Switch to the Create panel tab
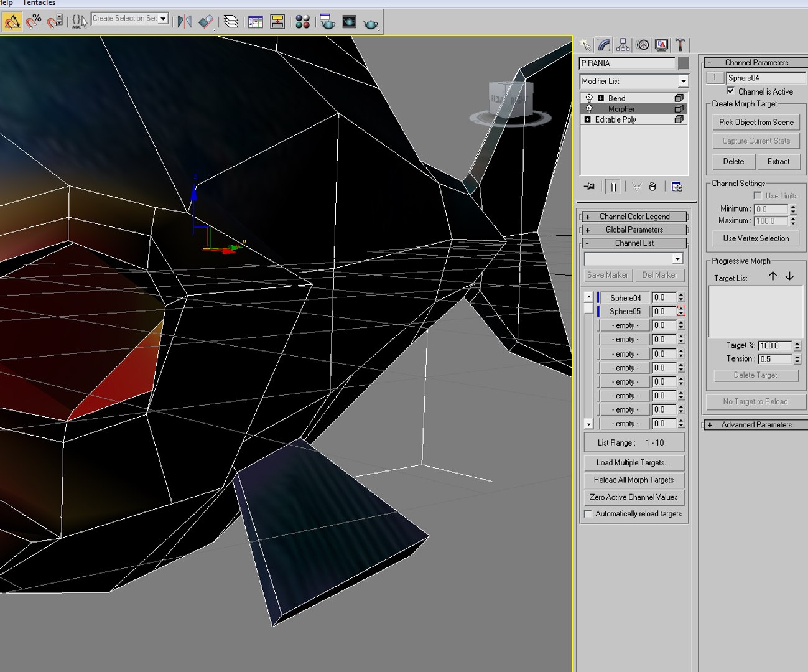 (x=585, y=45)
